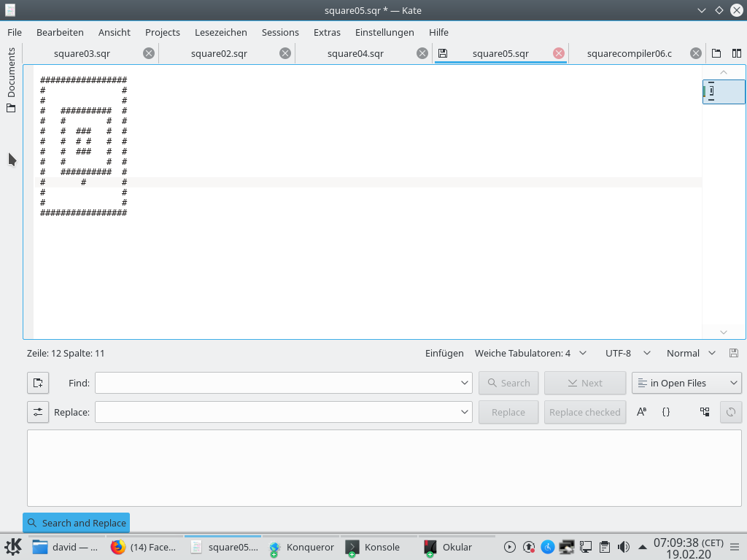Viewport: 747px width, 560px height.
Task: Open the Bearbeiten menu
Action: point(60,32)
